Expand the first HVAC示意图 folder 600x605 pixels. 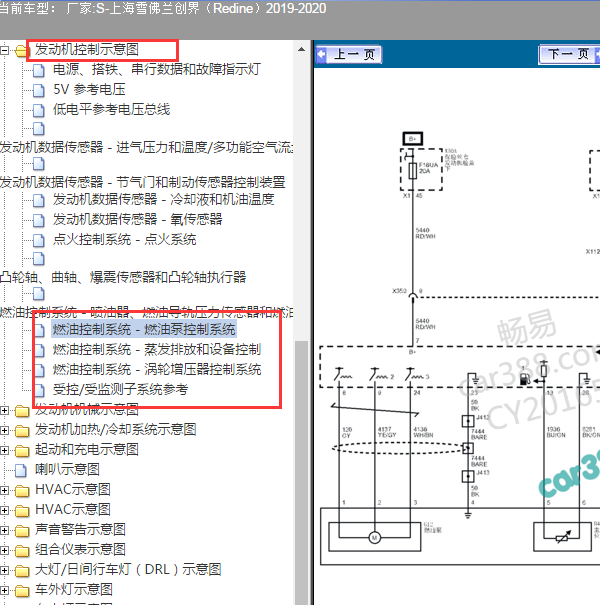pyautogui.click(x=4, y=491)
